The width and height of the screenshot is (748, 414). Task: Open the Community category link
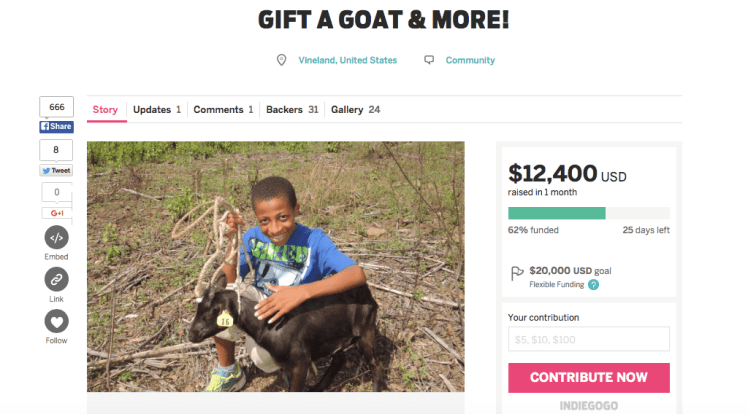470,60
